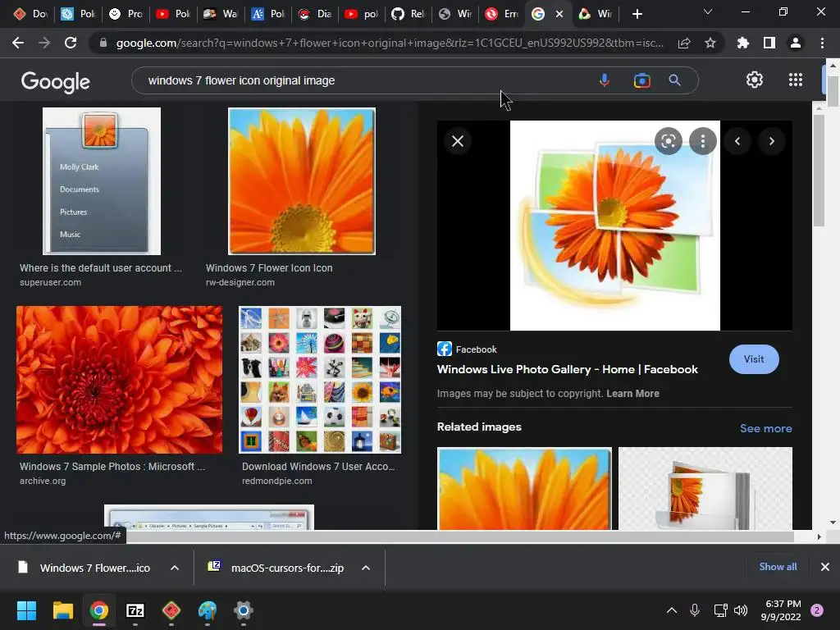Close the active Google tab
The height and width of the screenshot is (630, 840).
pyautogui.click(x=559, y=14)
